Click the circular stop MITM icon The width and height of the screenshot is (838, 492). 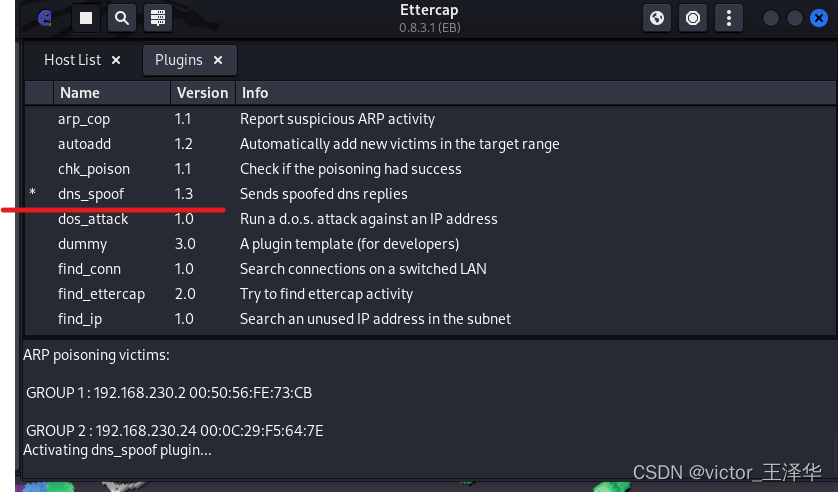(x=691, y=18)
